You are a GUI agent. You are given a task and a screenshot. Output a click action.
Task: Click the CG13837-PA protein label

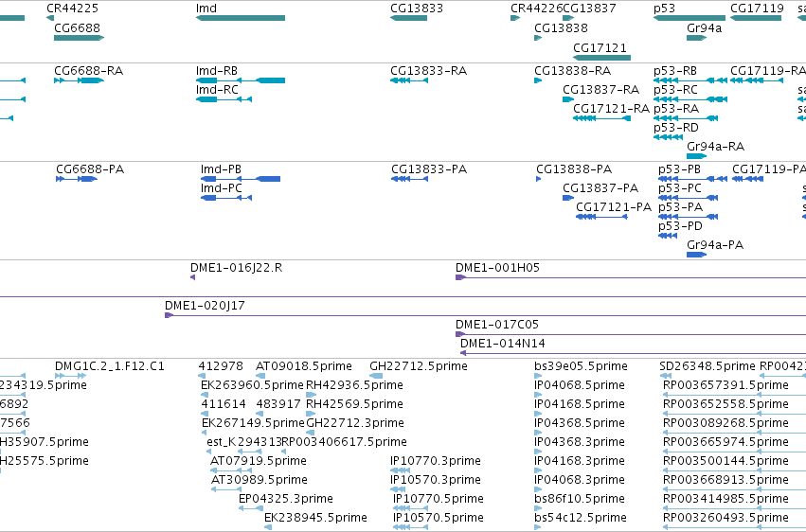point(600,188)
